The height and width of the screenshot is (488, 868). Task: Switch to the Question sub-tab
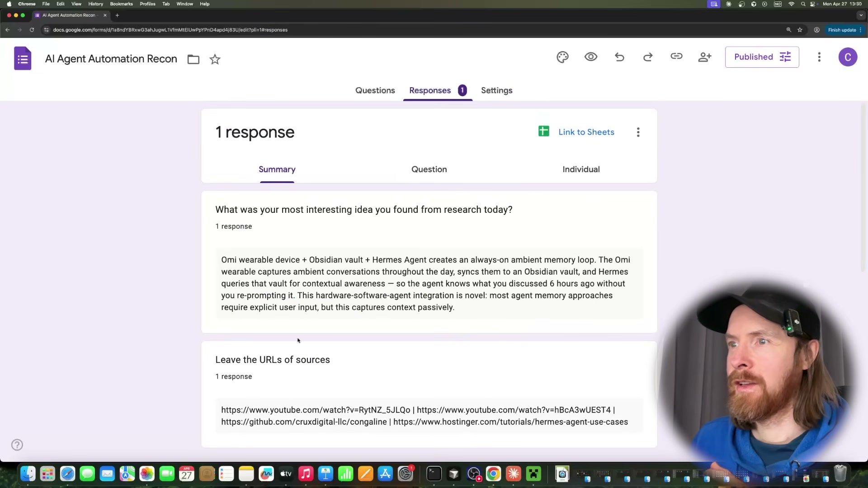click(429, 169)
